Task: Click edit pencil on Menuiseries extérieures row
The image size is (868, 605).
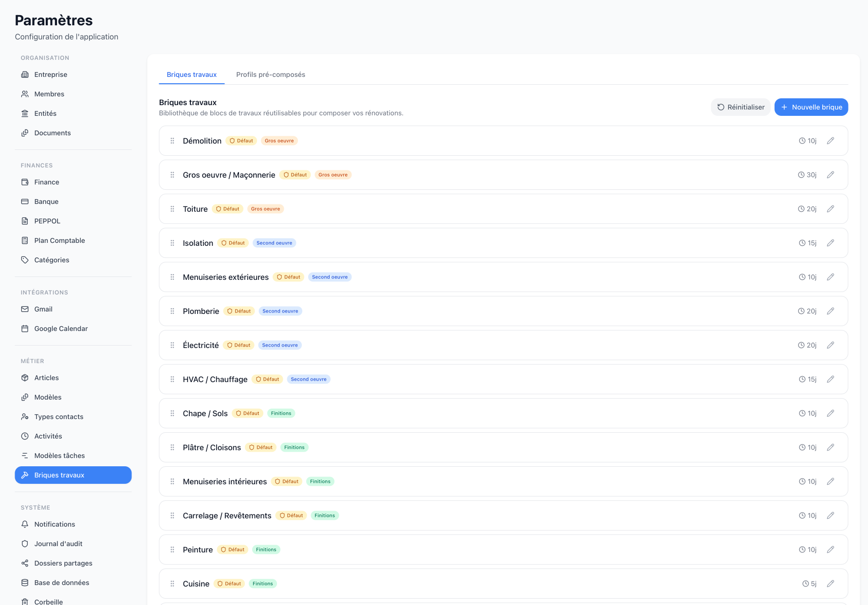Action: [x=831, y=277]
